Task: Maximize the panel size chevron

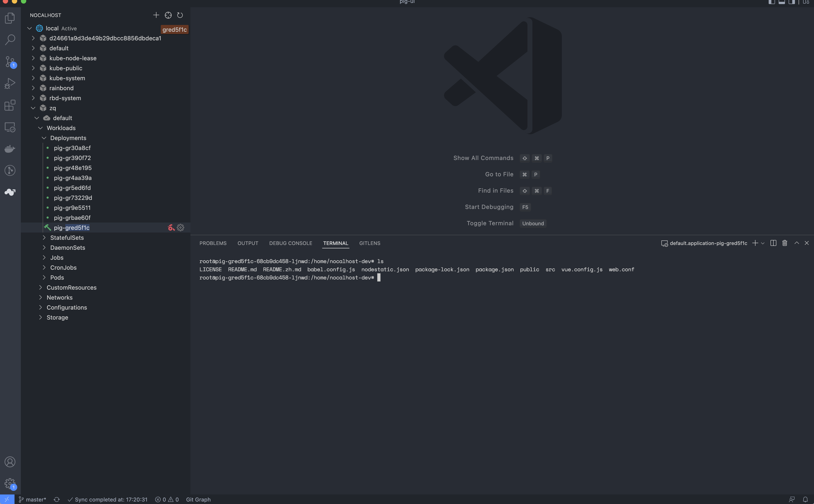Action: (x=797, y=243)
